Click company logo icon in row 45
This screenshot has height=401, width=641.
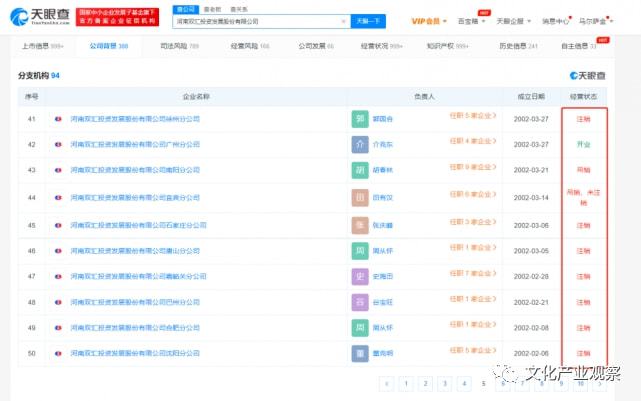point(58,225)
